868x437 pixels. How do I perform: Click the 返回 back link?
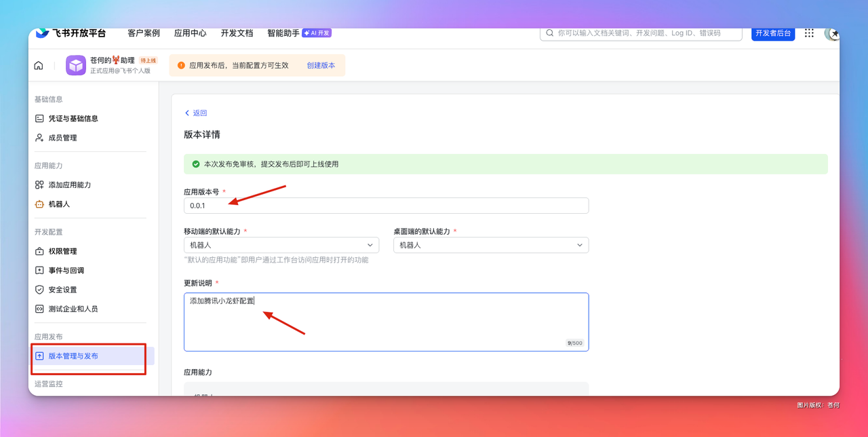tap(196, 113)
